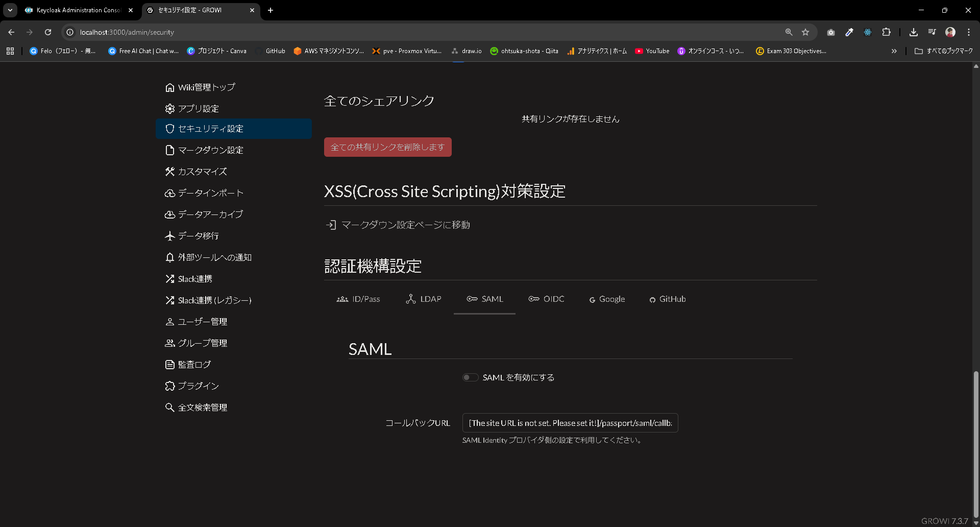The height and width of the screenshot is (527, 980).
Task: Open the browser Downloads panel
Action: [914, 32]
